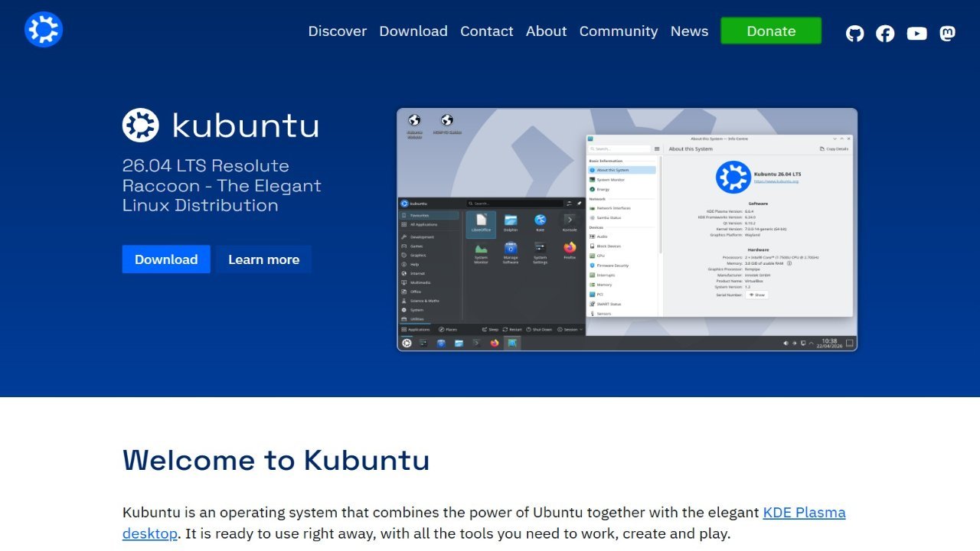Open the GitHub icon link
Image resolution: width=980 pixels, height=551 pixels.
(854, 33)
